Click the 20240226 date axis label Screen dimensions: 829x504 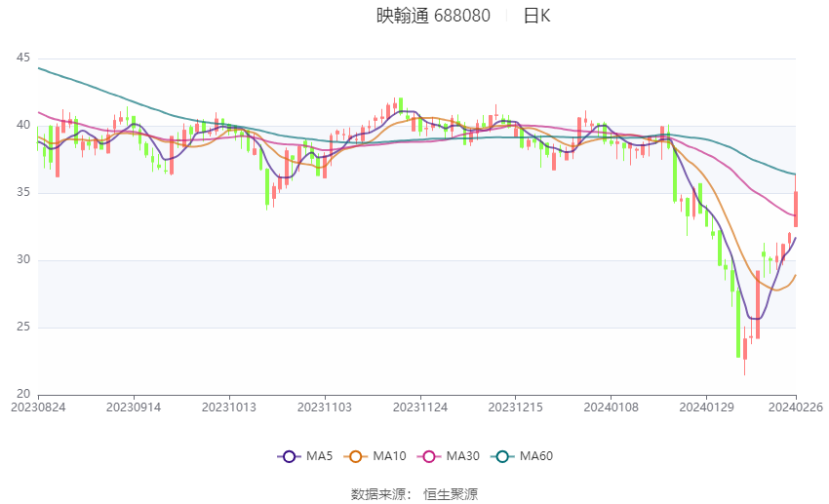click(796, 407)
